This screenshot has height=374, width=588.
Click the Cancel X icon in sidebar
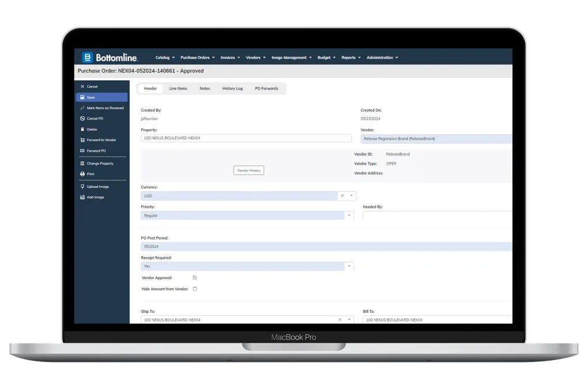click(82, 86)
